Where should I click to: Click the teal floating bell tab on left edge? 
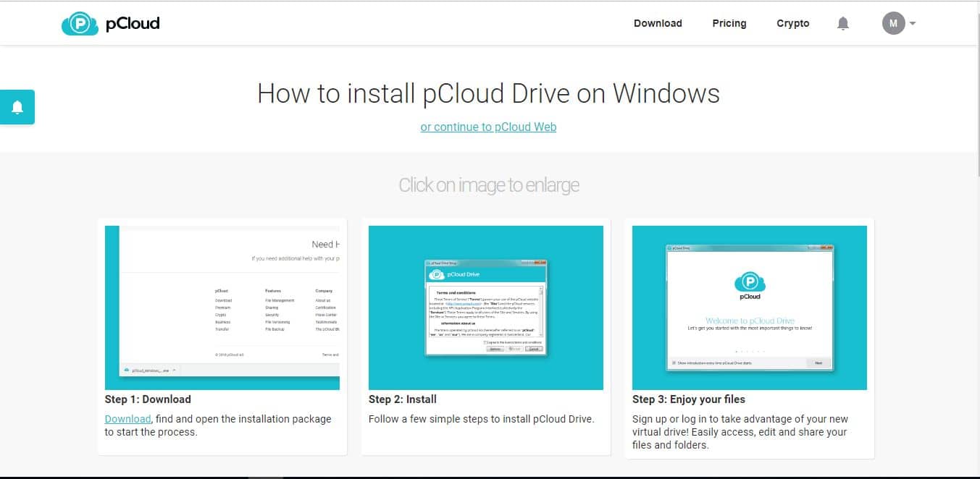pos(17,107)
